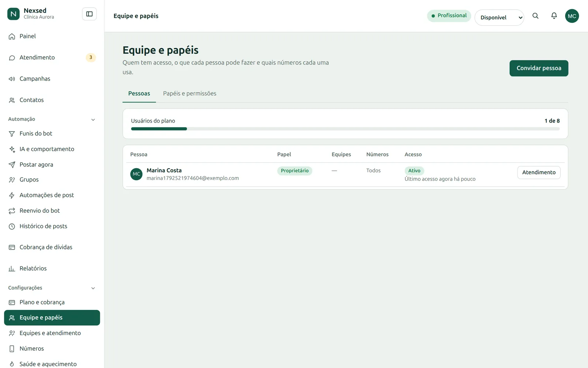Image resolution: width=588 pixels, height=368 pixels.
Task: Open Plano e cobrança
Action: (52, 302)
